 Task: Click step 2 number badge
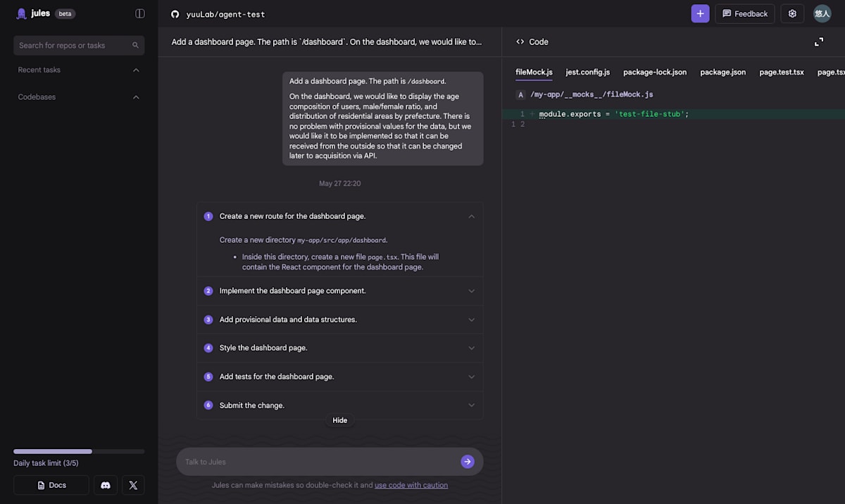pos(208,291)
